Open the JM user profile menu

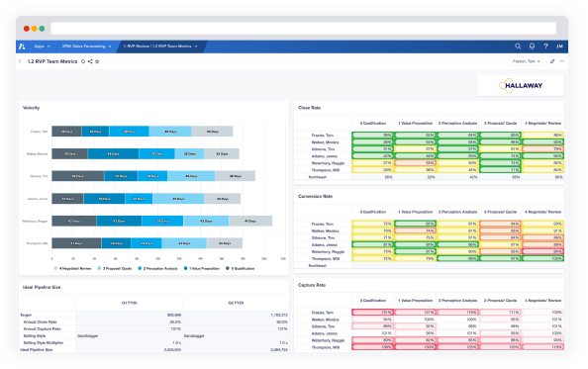pyautogui.click(x=559, y=46)
